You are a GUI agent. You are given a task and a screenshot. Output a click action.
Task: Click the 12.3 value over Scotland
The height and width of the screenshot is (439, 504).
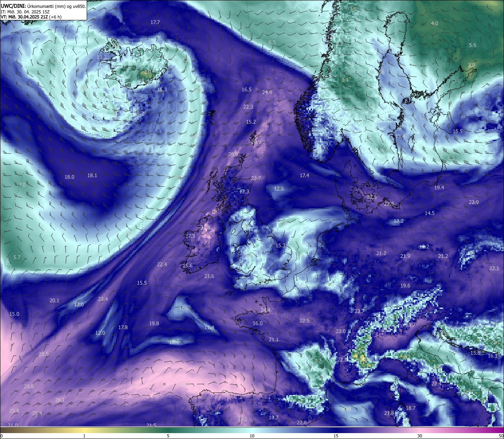click(x=244, y=192)
